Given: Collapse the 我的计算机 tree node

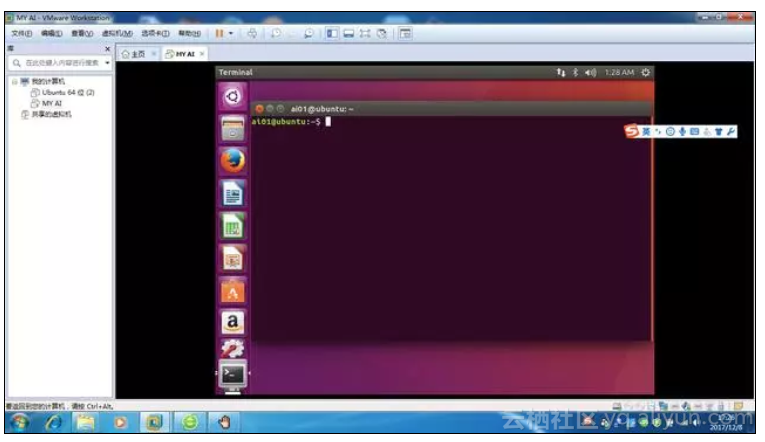Looking at the screenshot, I should point(15,81).
